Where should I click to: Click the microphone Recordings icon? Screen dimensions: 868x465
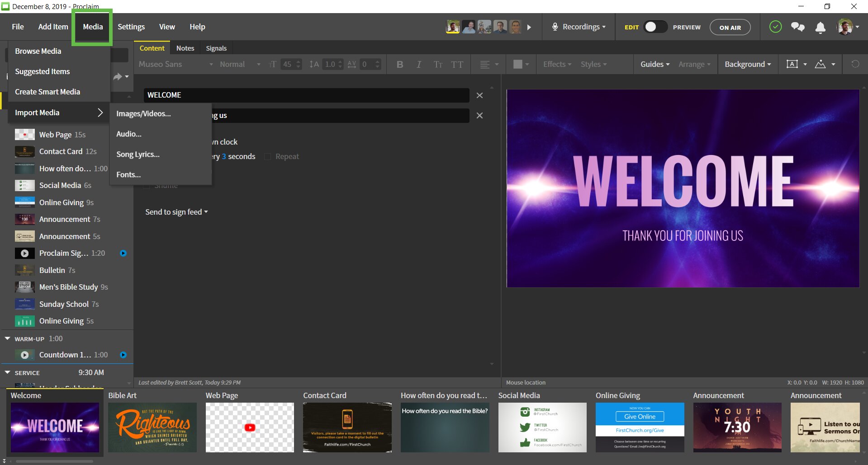click(x=555, y=27)
